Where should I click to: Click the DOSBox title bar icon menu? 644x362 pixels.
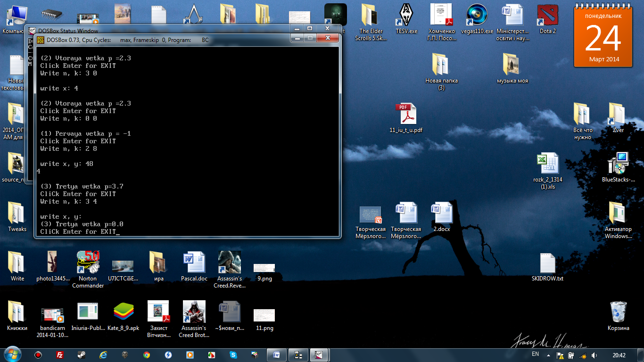tap(41, 40)
